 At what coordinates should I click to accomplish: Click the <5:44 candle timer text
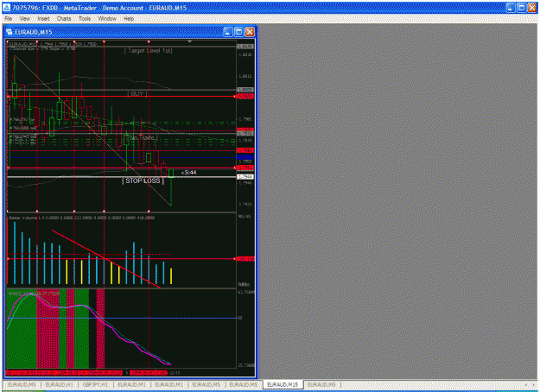tap(188, 173)
